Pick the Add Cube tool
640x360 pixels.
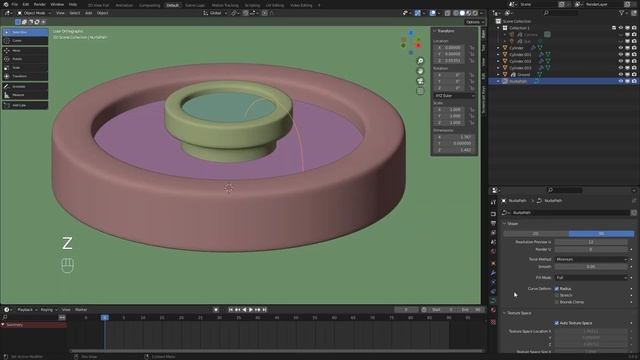(x=25, y=105)
